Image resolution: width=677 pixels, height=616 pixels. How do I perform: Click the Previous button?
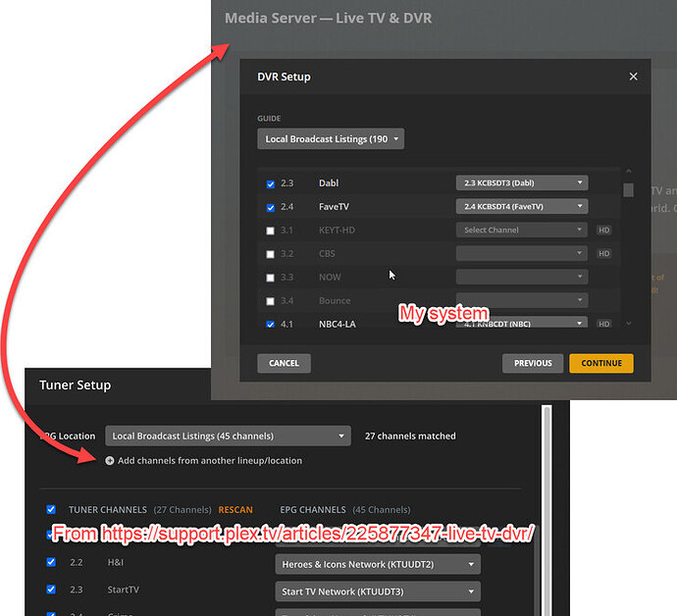coord(533,363)
